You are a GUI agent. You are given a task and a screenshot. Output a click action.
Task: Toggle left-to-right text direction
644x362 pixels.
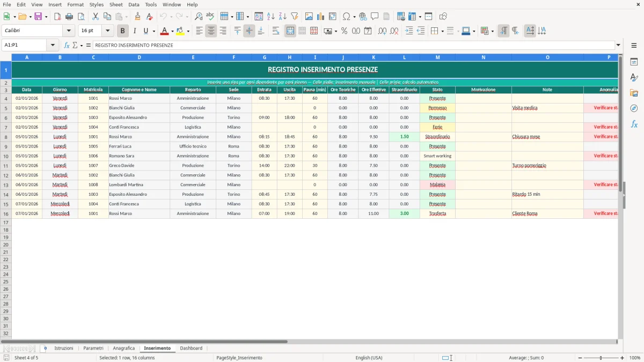coord(503,31)
